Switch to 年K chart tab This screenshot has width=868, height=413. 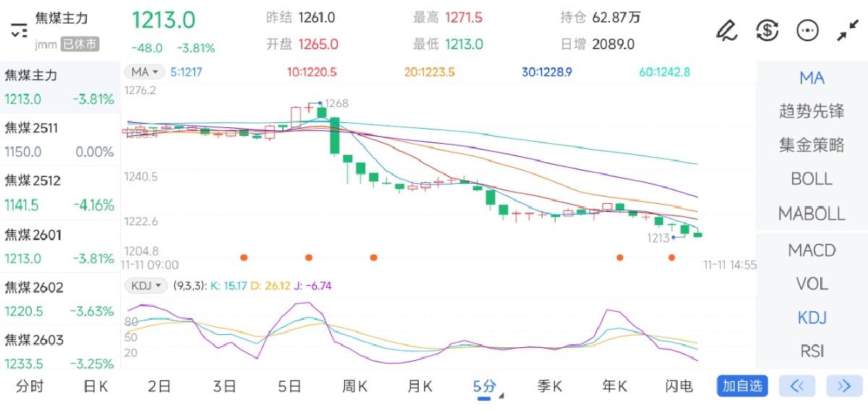615,386
